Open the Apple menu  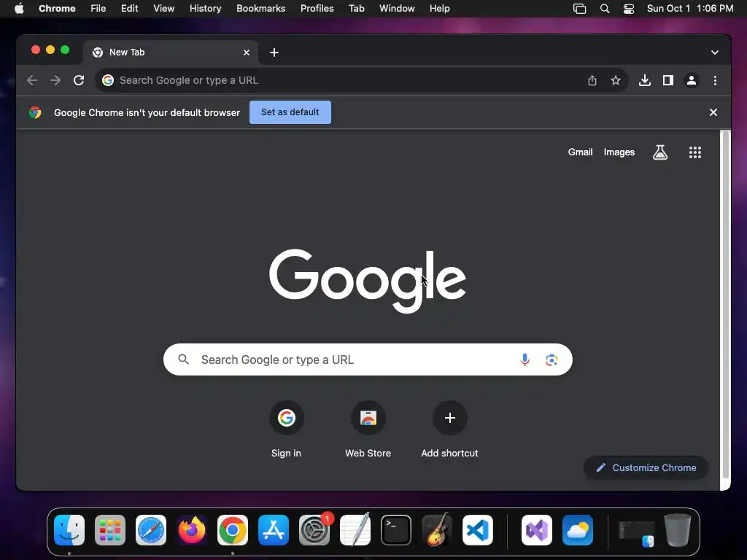click(x=19, y=9)
